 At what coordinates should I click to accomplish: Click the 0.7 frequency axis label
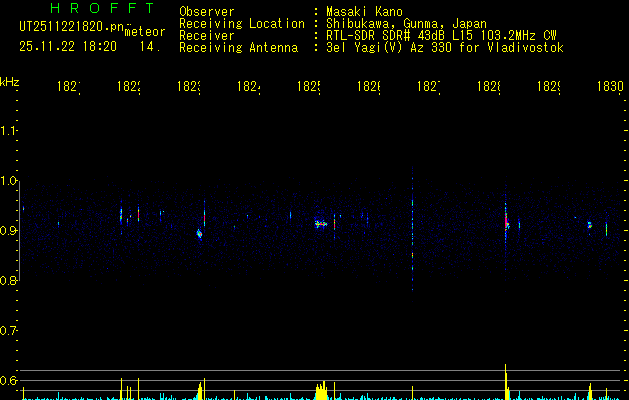pyautogui.click(x=8, y=330)
